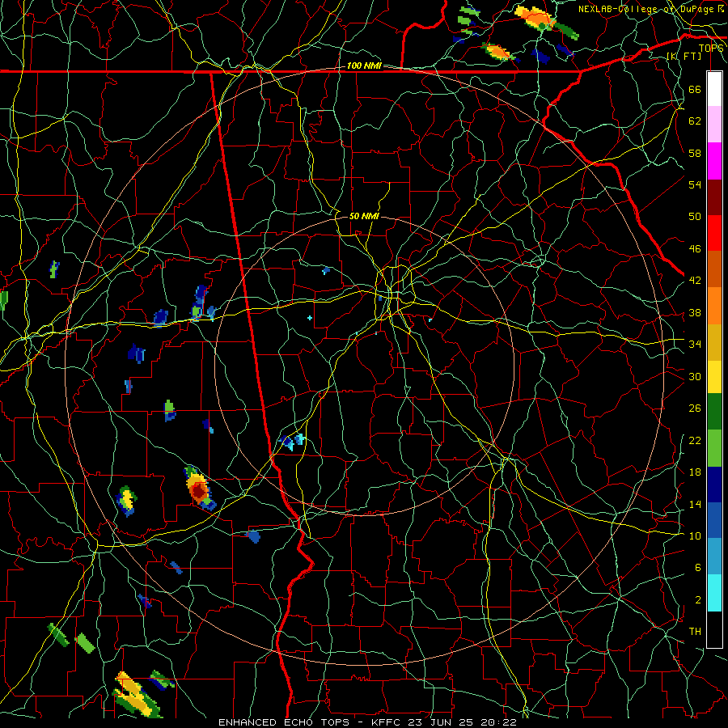
Task: Click legend value 46
Action: click(x=695, y=249)
